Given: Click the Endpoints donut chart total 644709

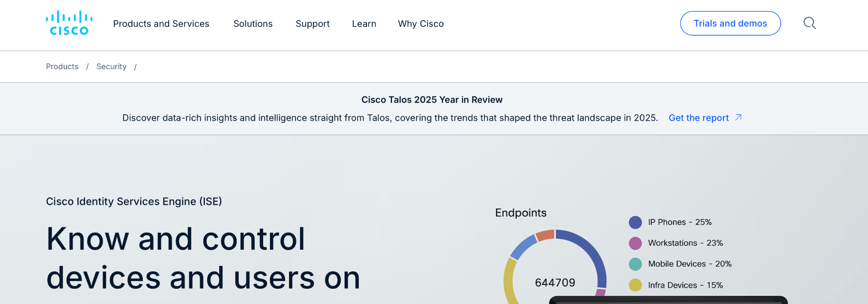Looking at the screenshot, I should click(555, 282).
